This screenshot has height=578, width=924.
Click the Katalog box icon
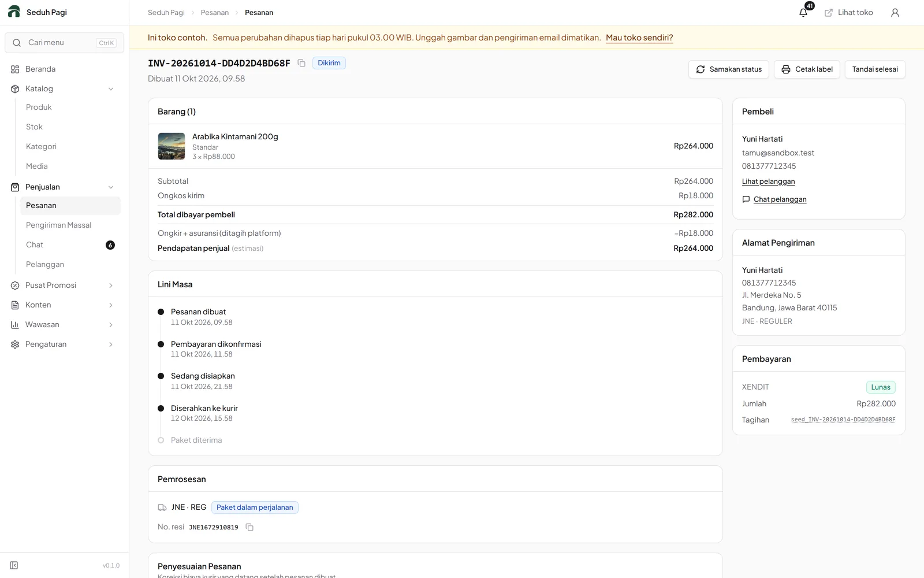coord(15,88)
